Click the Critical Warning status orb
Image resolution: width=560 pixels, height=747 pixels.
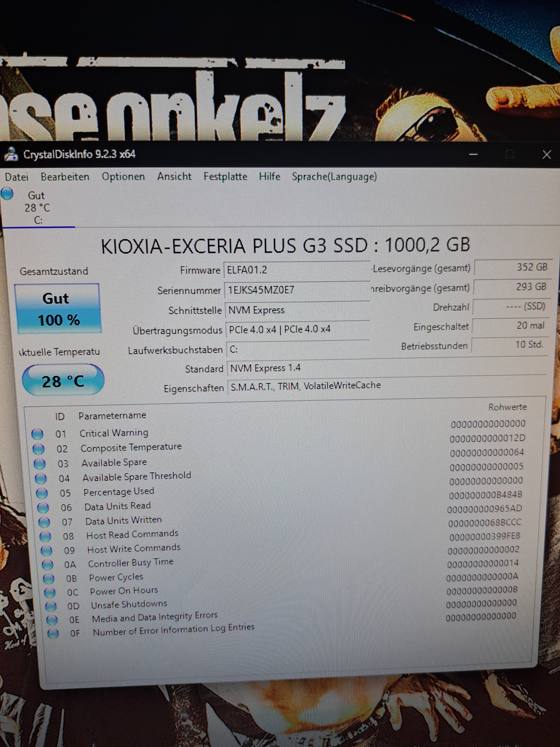pyautogui.click(x=37, y=434)
